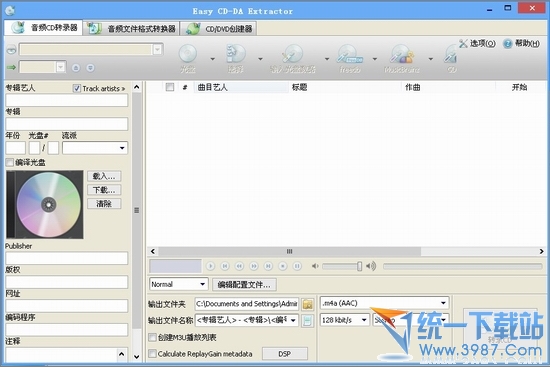550x367 pixels.
Task: Click the fast forward playback button
Action: point(254,266)
